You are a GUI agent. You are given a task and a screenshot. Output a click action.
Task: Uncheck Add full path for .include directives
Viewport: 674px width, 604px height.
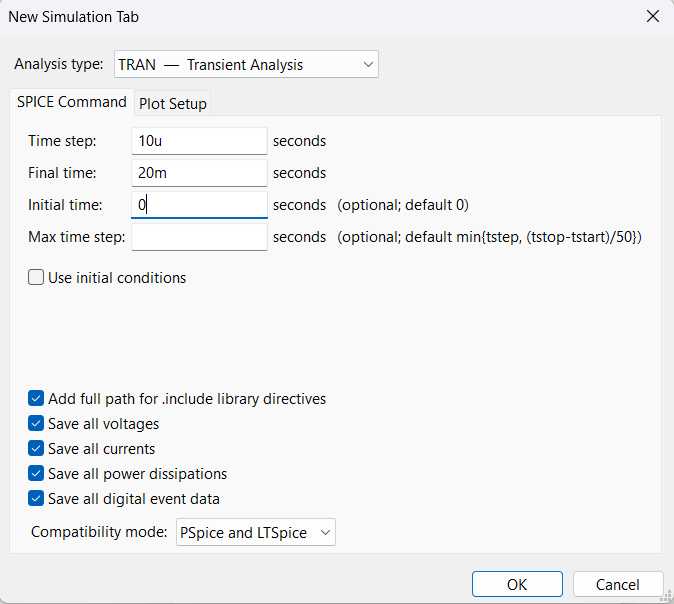pos(37,399)
